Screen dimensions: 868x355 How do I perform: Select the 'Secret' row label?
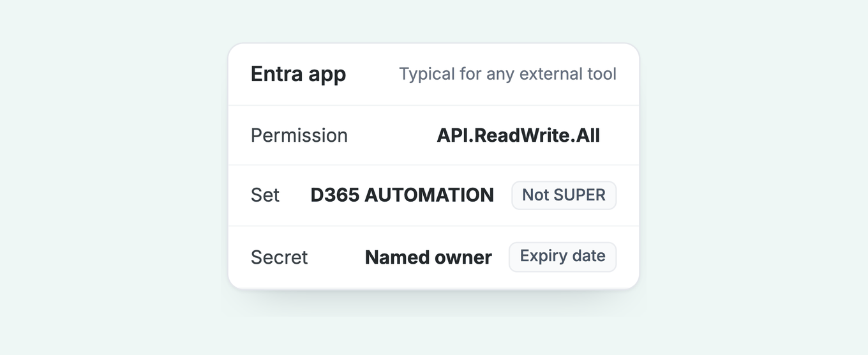[280, 257]
